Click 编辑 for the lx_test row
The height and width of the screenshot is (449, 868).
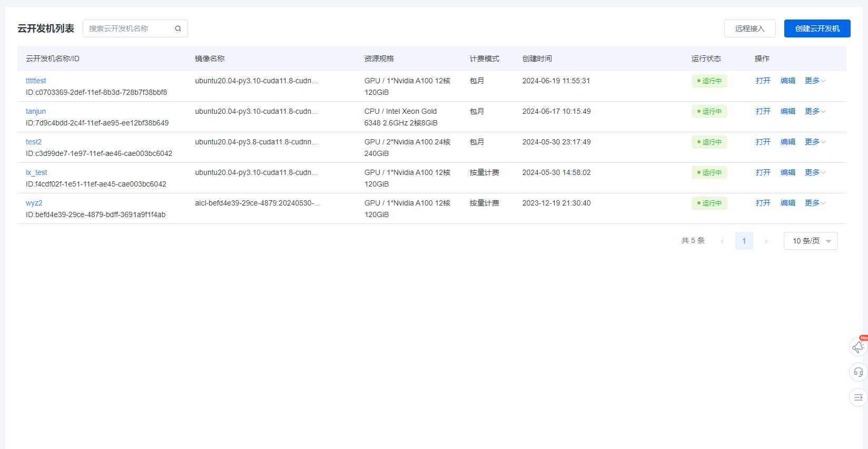coord(787,172)
